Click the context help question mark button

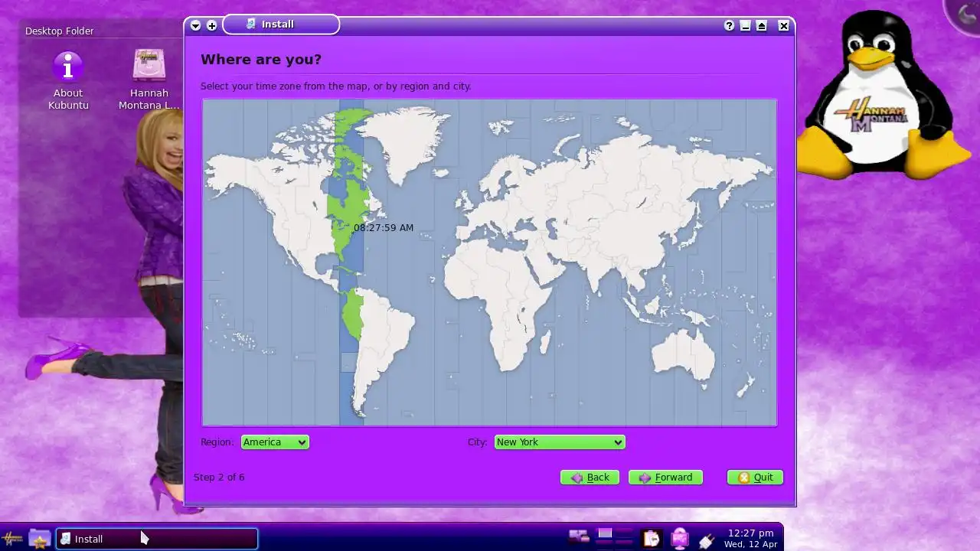tap(729, 25)
